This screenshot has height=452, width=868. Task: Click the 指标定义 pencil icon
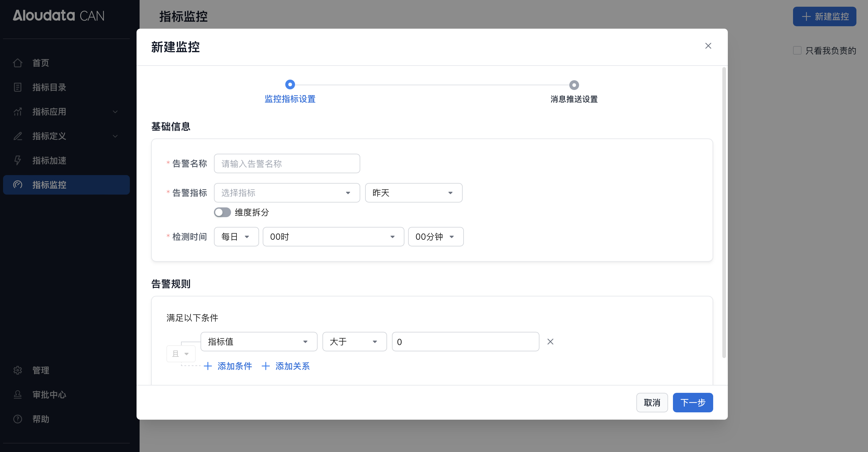click(17, 136)
